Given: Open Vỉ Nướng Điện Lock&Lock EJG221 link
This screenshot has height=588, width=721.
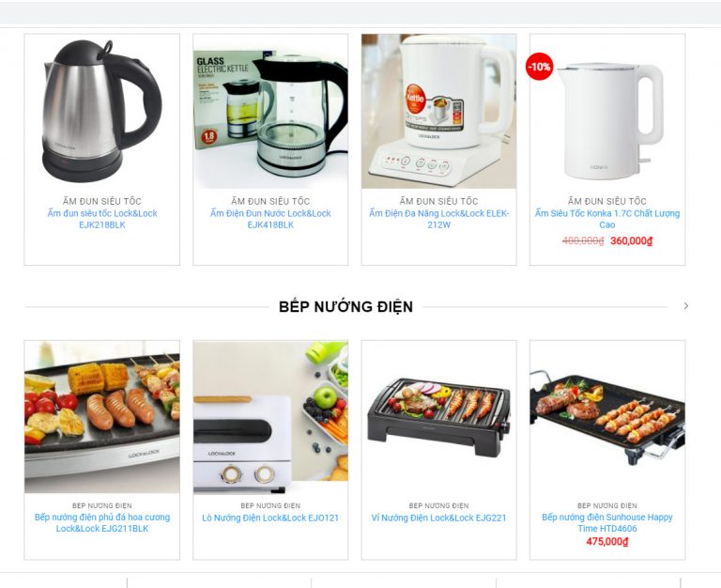Looking at the screenshot, I should coord(438,518).
